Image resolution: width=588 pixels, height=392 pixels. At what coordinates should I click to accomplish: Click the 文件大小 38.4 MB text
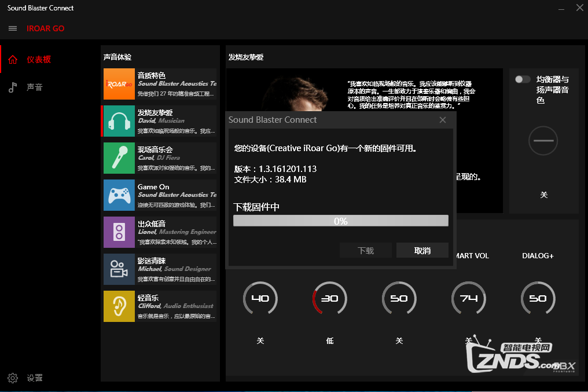(270, 179)
